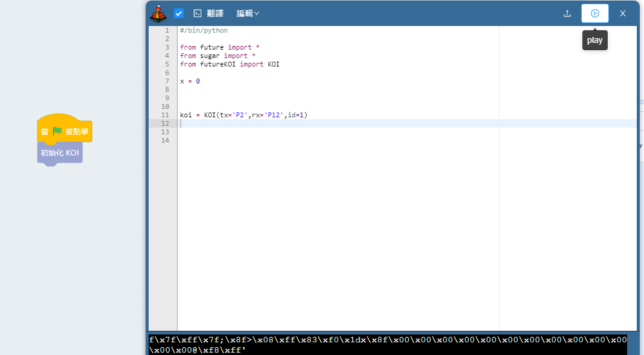Click the koi = KOI(...) code line

pyautogui.click(x=243, y=115)
